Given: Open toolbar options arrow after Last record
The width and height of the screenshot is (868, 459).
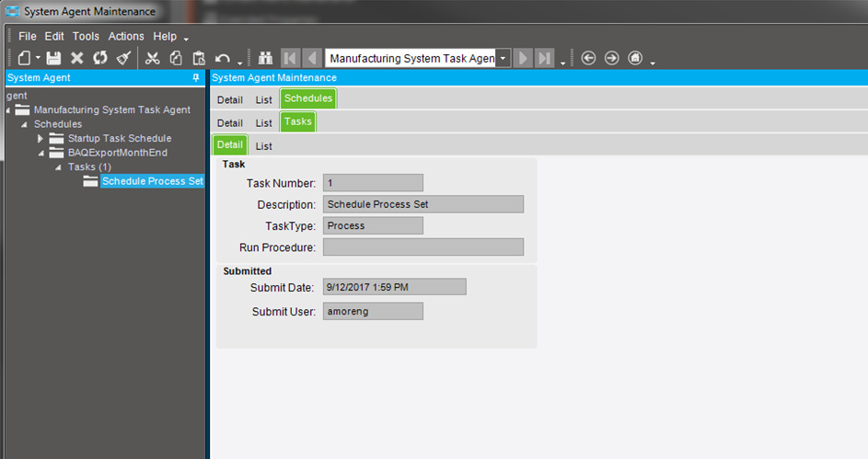Looking at the screenshot, I should coord(563,63).
